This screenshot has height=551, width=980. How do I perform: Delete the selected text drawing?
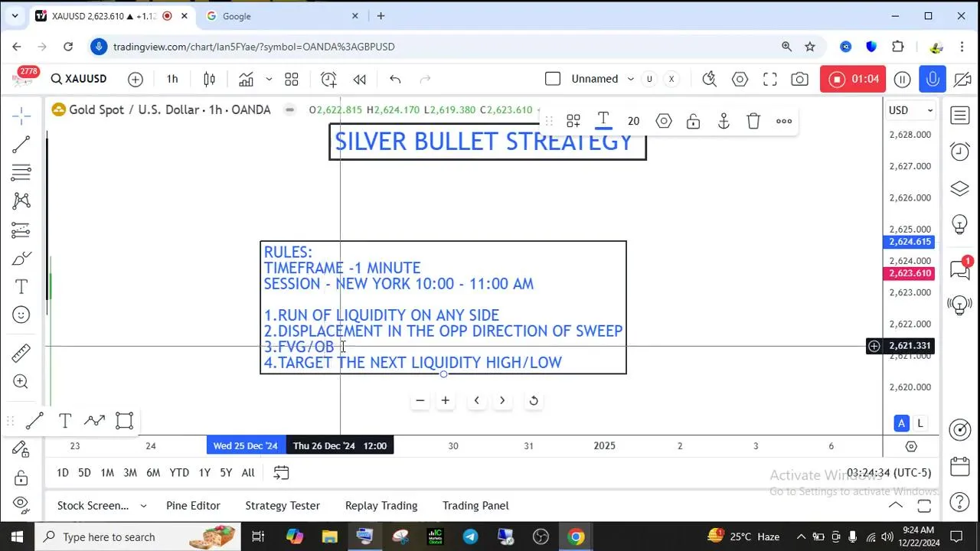(x=753, y=121)
